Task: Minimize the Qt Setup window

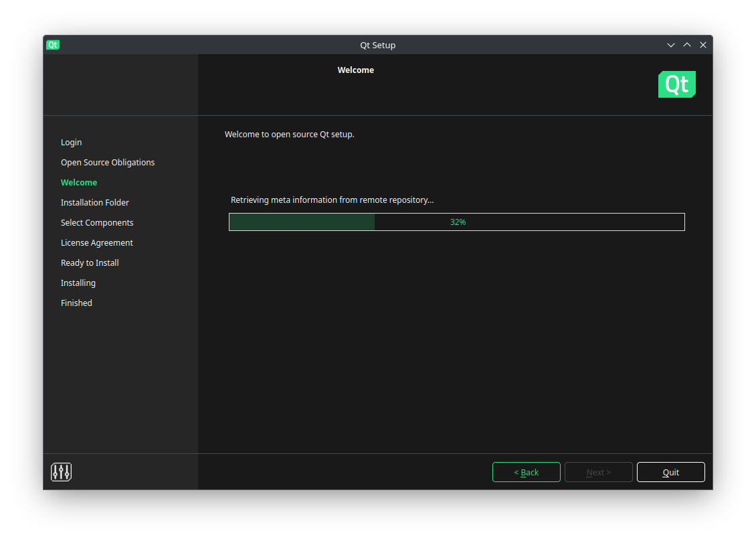Action: click(x=670, y=45)
